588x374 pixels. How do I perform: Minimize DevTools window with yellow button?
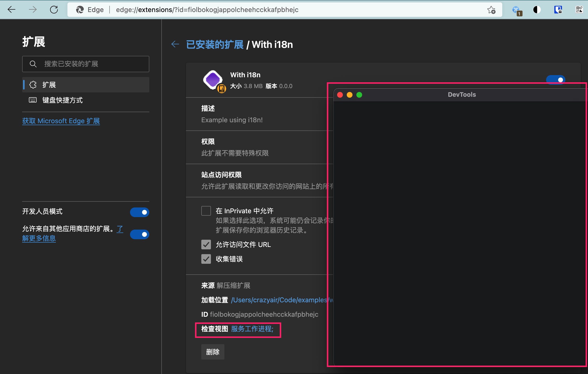(x=350, y=95)
